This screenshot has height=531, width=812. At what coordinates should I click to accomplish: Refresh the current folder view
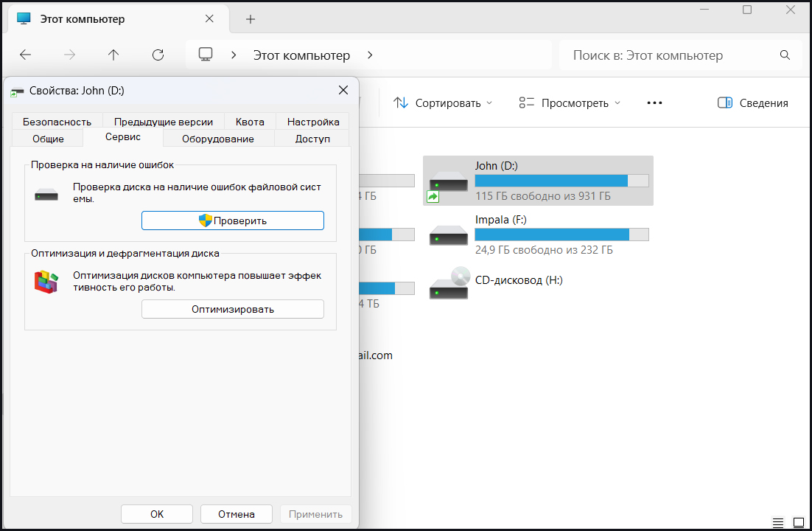[158, 55]
